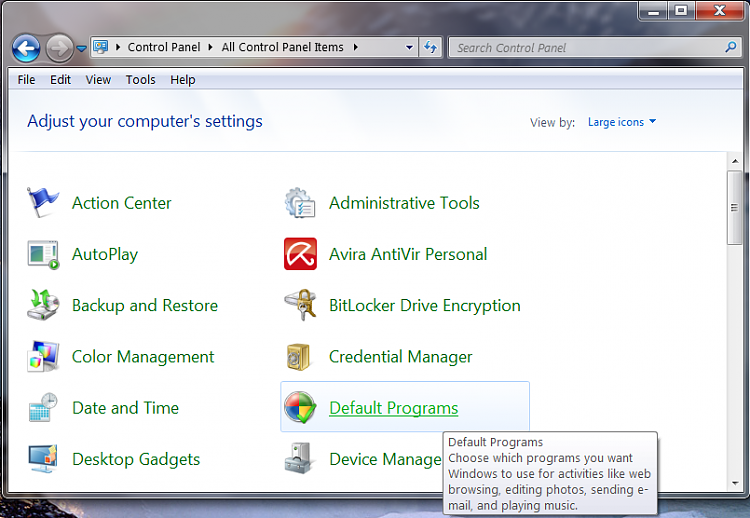This screenshot has height=518, width=750.
Task: Click the Credential Manager safe icon
Action: pos(298,357)
